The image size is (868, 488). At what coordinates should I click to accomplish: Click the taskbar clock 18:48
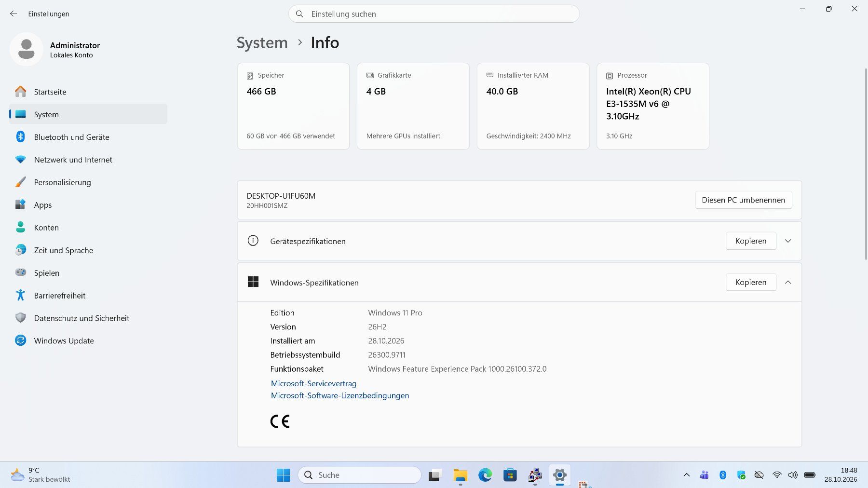(841, 475)
